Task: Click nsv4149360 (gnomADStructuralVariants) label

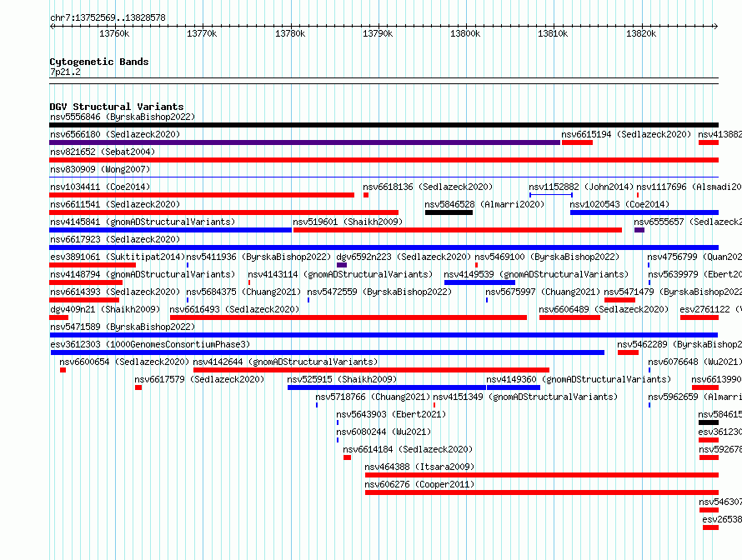Action: pyautogui.click(x=579, y=379)
